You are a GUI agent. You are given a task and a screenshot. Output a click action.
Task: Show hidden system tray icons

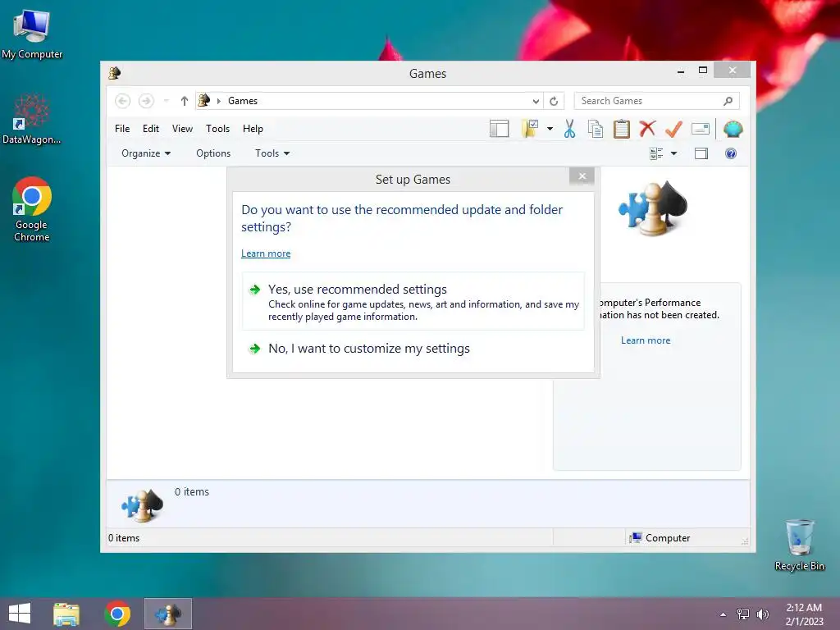[x=724, y=614]
